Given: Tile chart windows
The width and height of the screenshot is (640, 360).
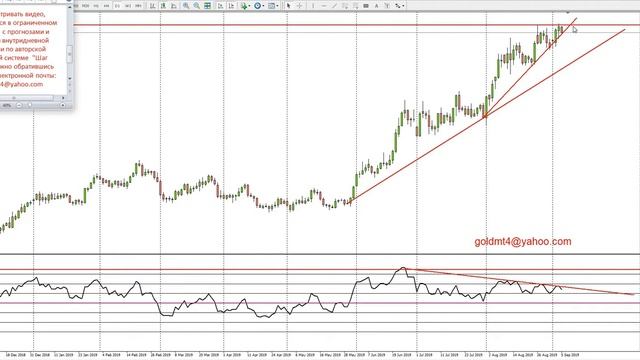Looking at the screenshot, I should tap(207, 6).
